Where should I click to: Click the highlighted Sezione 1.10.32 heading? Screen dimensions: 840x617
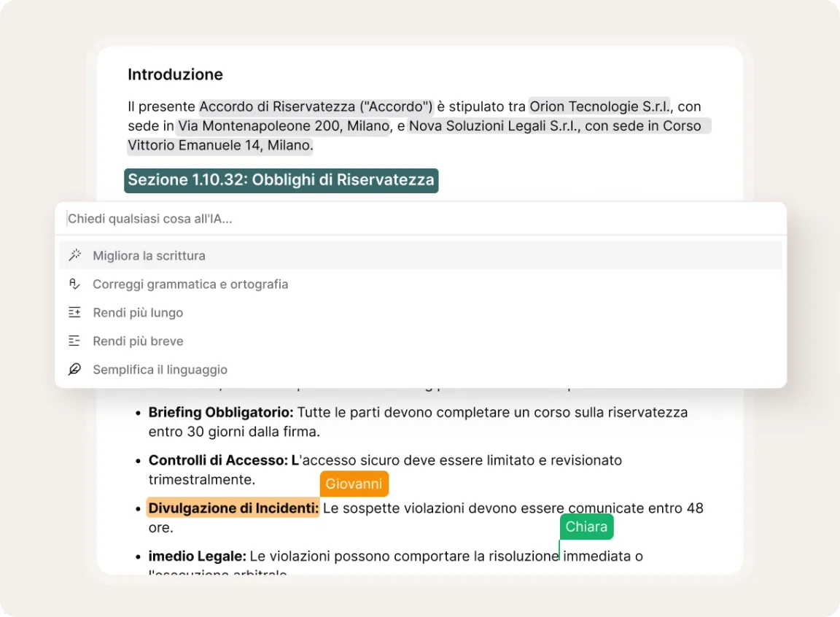pyautogui.click(x=281, y=179)
